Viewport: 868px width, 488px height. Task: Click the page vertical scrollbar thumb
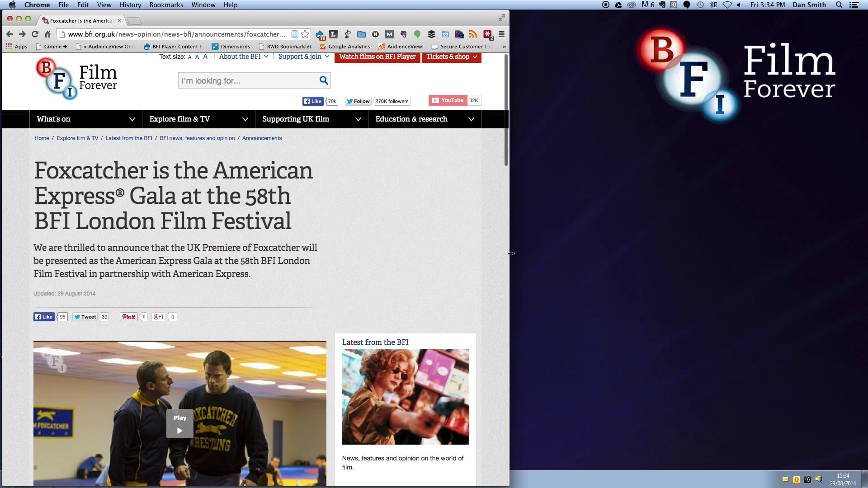pyautogui.click(x=506, y=110)
